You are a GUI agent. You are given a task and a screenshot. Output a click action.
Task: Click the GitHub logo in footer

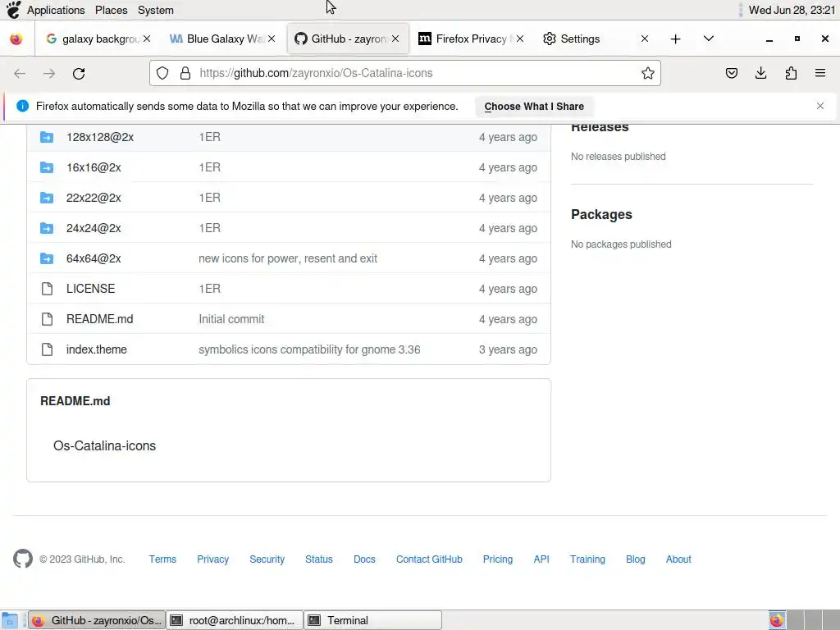click(22, 559)
